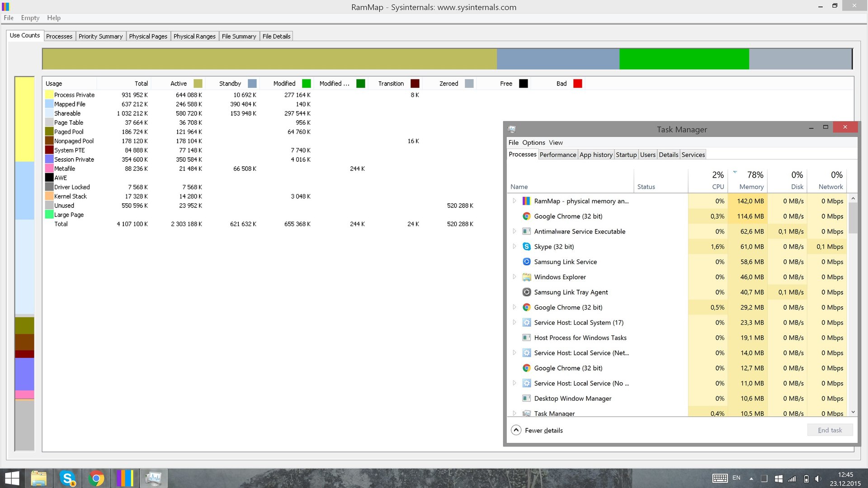Click the EN language indicator in the tray
The width and height of the screenshot is (868, 488).
(x=736, y=478)
